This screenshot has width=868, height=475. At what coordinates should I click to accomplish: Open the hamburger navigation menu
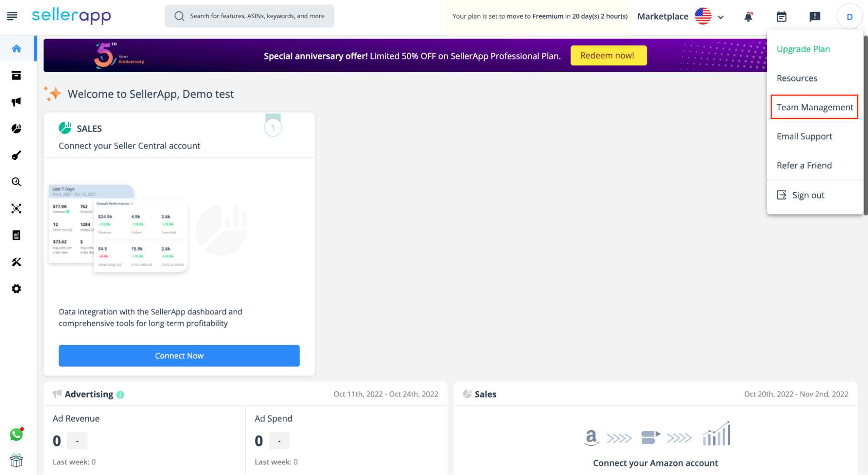click(x=12, y=16)
